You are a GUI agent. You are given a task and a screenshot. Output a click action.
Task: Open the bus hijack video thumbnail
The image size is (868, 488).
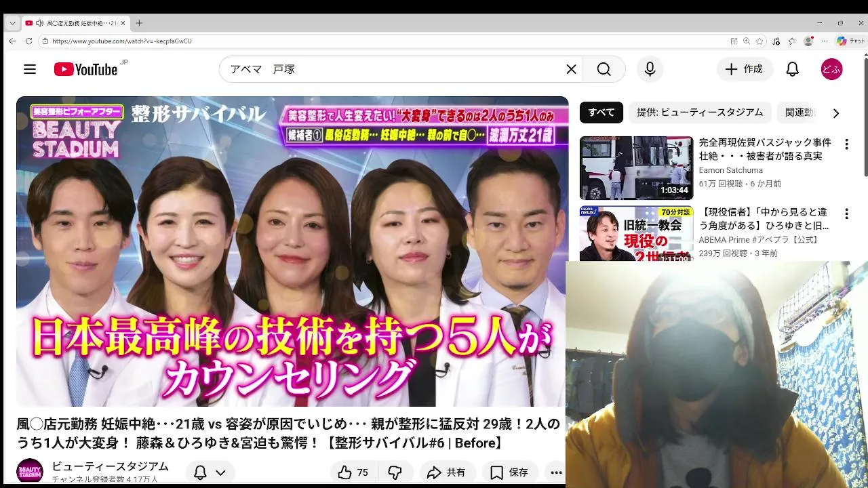click(636, 168)
